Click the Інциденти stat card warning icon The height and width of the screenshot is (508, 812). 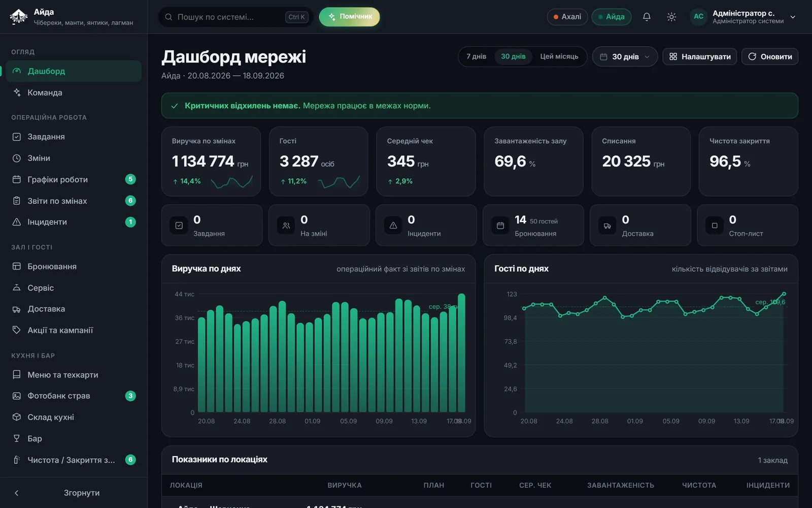[x=393, y=226]
